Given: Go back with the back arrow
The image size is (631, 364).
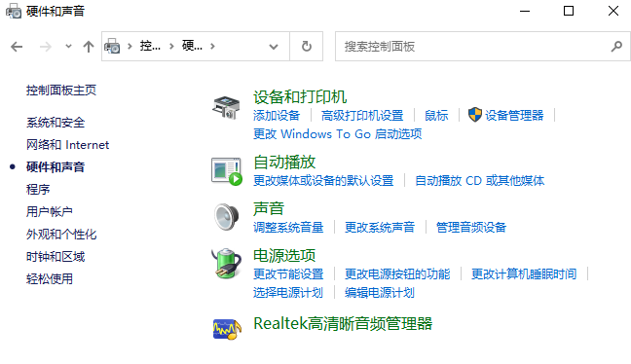Looking at the screenshot, I should pos(17,47).
